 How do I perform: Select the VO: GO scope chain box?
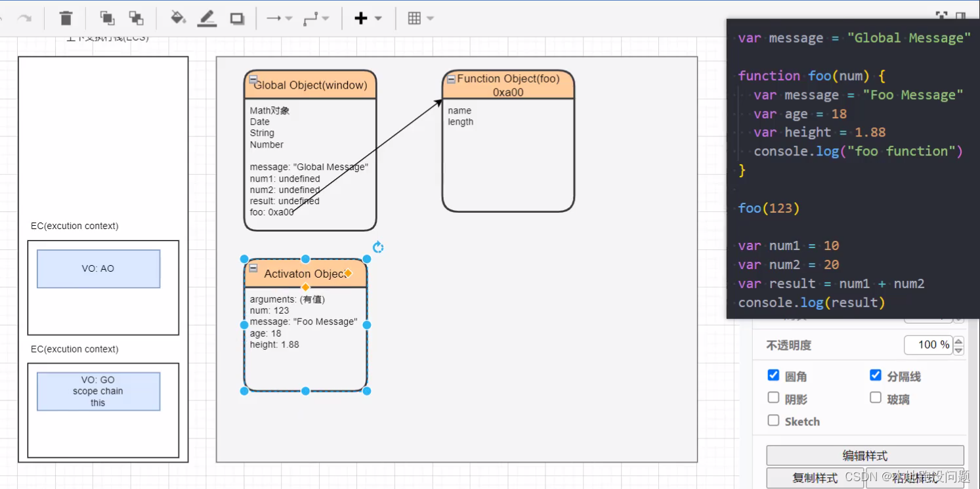point(98,391)
